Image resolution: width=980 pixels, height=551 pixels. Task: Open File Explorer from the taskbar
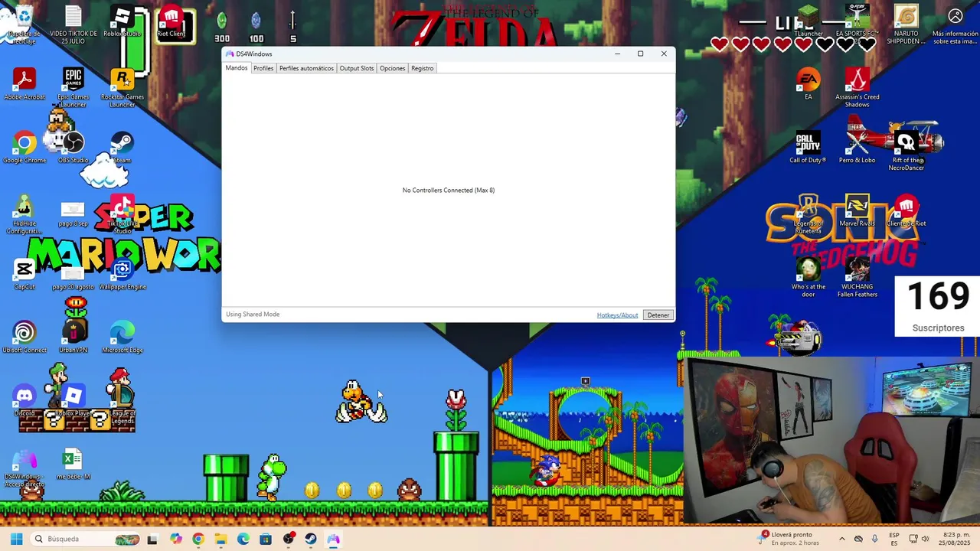pos(220,539)
